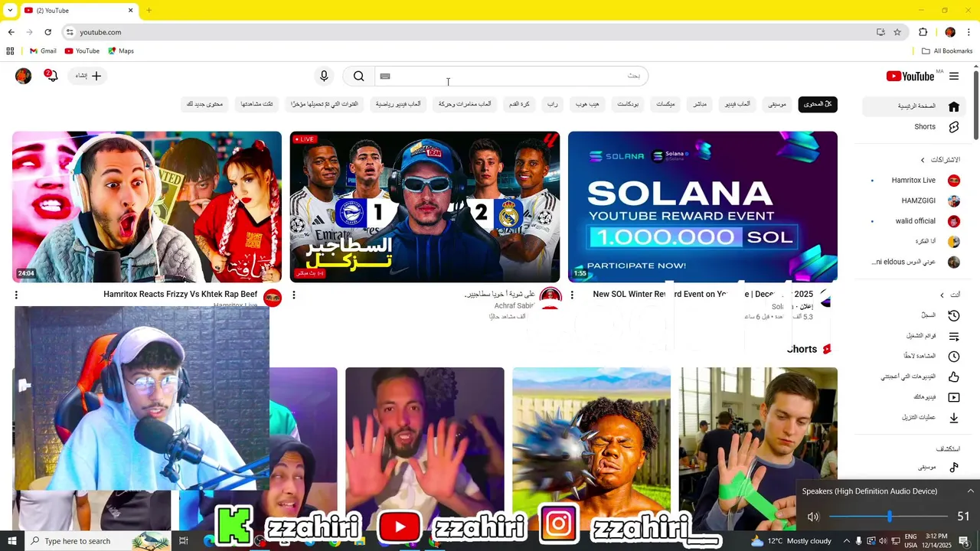Image resolution: width=980 pixels, height=551 pixels.
Task: Select the هيب هوب filter chip
Action: (x=587, y=104)
